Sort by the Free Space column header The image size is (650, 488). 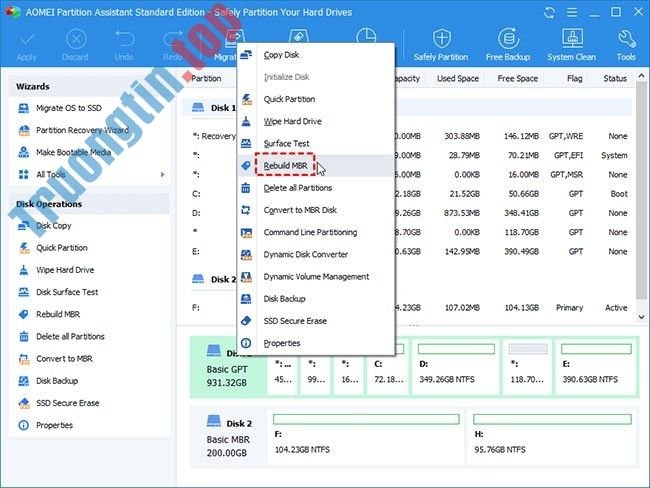pos(517,78)
